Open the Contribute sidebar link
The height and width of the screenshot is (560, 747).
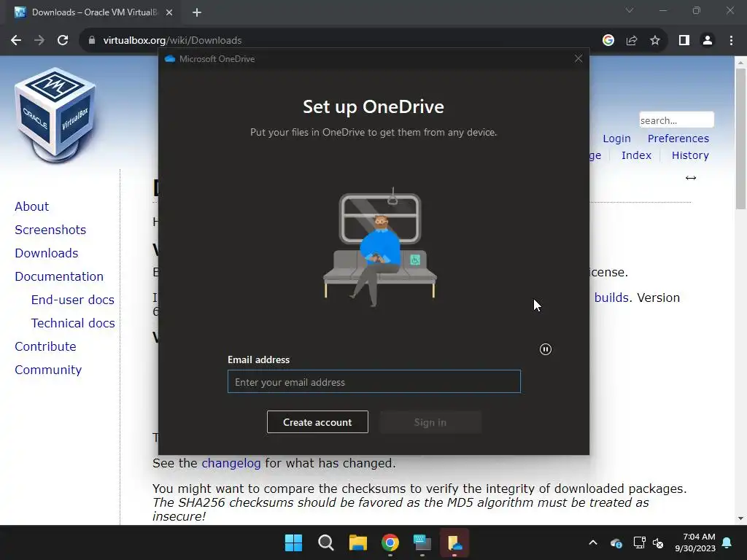click(45, 346)
